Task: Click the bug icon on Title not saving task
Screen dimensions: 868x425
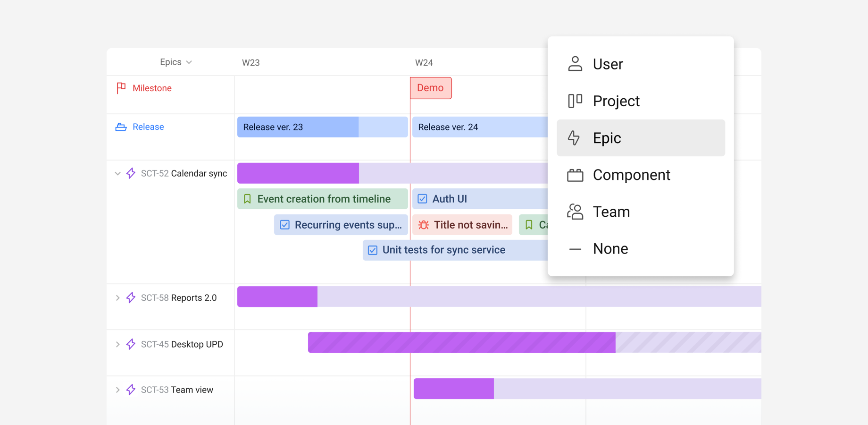Action: coord(424,225)
